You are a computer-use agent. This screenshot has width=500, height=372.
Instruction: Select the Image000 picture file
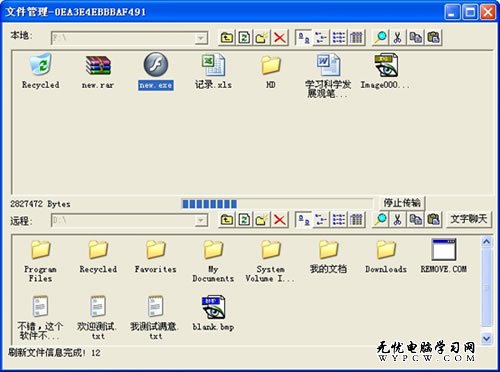[x=385, y=71]
